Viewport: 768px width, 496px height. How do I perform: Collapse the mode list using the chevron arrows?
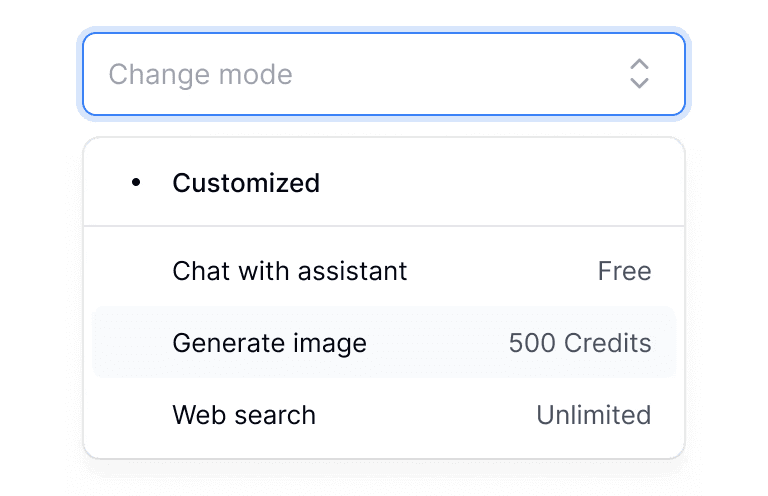pyautogui.click(x=639, y=74)
